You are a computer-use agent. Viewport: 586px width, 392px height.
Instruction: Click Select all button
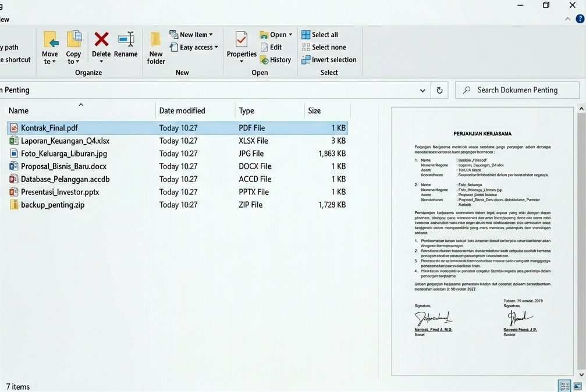click(x=319, y=35)
